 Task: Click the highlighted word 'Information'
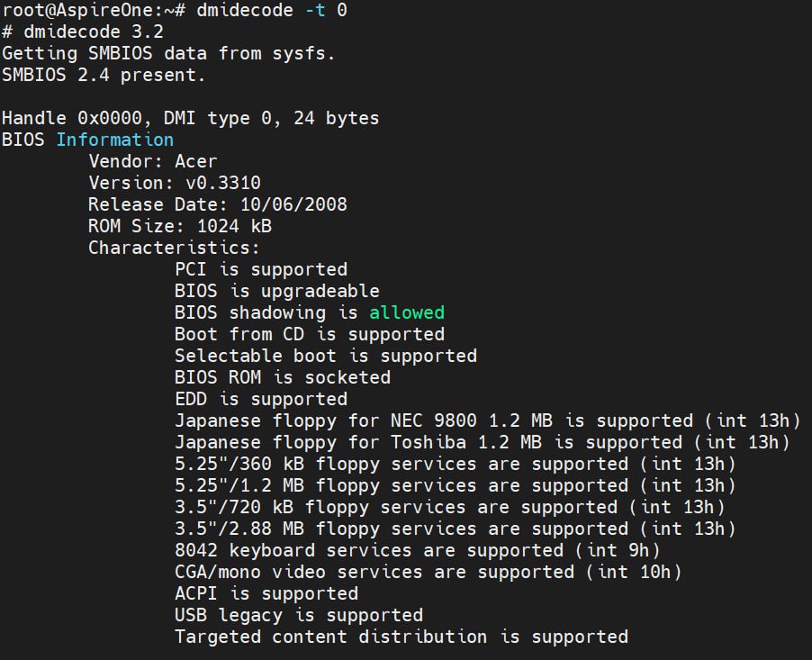point(114,140)
